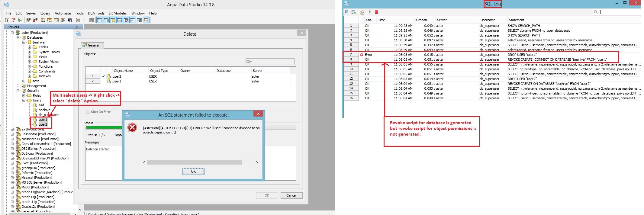This screenshot has height=215, width=644.
Task: Expand the Tables folder under beehive
Action: [x=30, y=47]
